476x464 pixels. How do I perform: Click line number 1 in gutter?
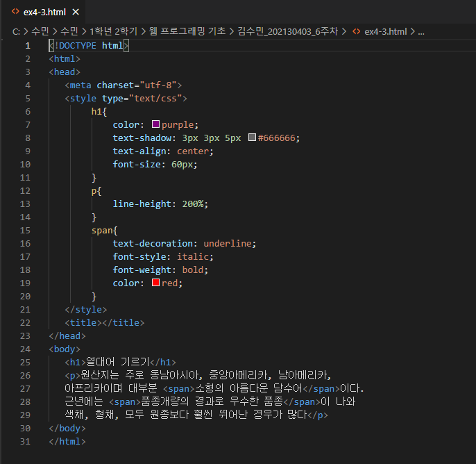28,46
